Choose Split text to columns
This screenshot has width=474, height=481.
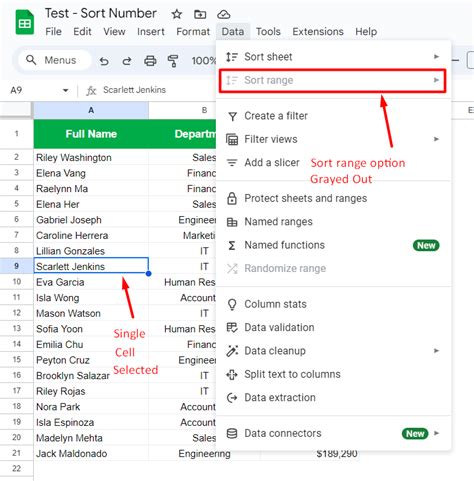[x=334, y=374]
